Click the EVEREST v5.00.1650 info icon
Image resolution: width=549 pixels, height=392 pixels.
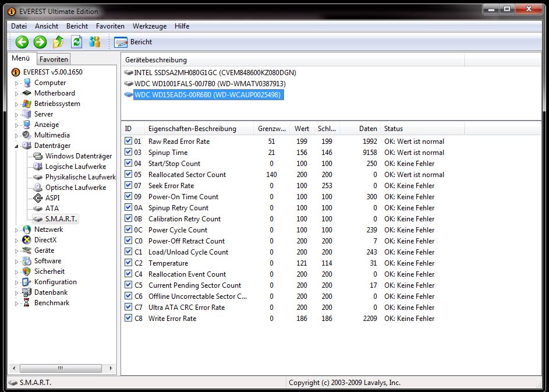(16, 72)
